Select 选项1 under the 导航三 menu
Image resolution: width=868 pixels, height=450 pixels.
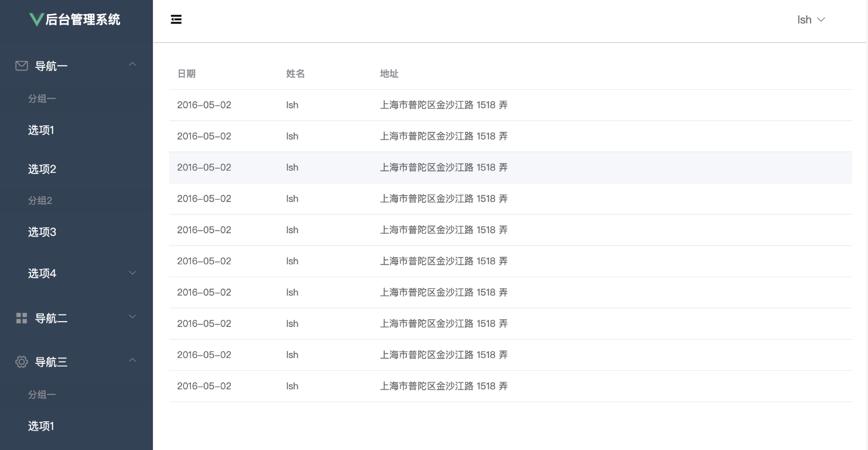tap(41, 426)
